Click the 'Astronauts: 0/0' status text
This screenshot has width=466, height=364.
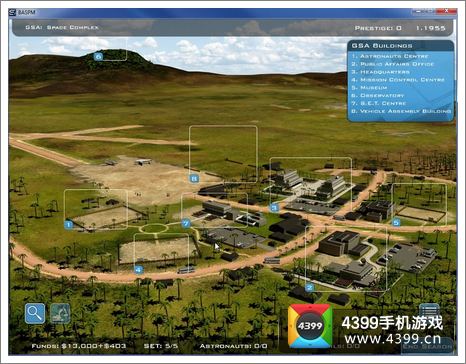coord(233,346)
